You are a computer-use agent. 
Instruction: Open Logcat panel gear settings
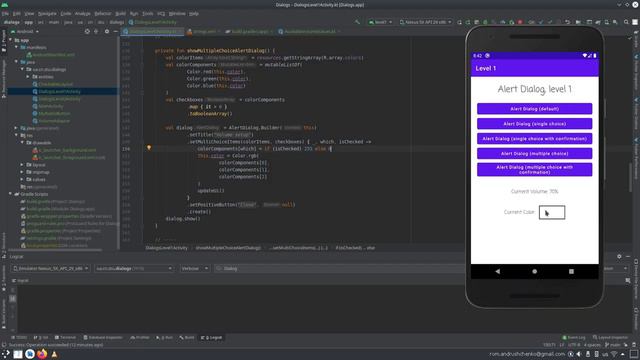pyautogui.click(x=619, y=256)
